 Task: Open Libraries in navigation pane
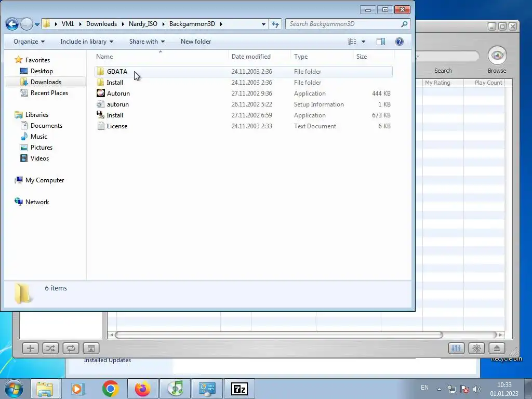click(37, 115)
